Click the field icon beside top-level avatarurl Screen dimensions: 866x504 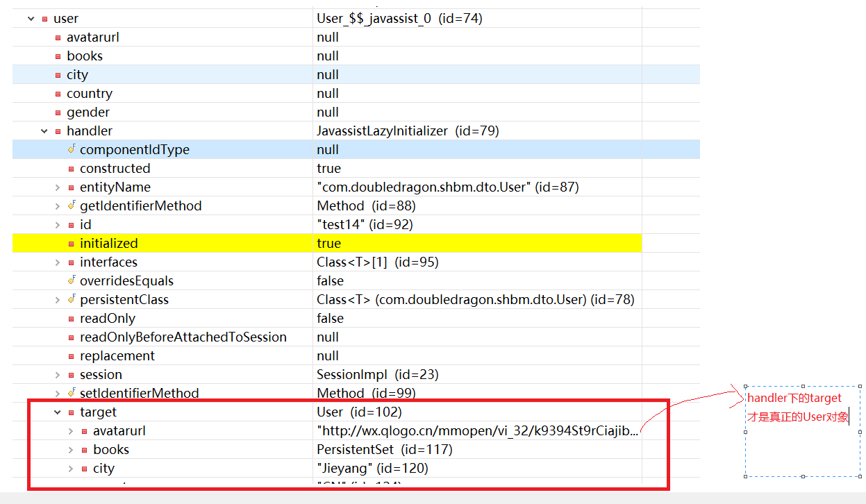pos(58,37)
